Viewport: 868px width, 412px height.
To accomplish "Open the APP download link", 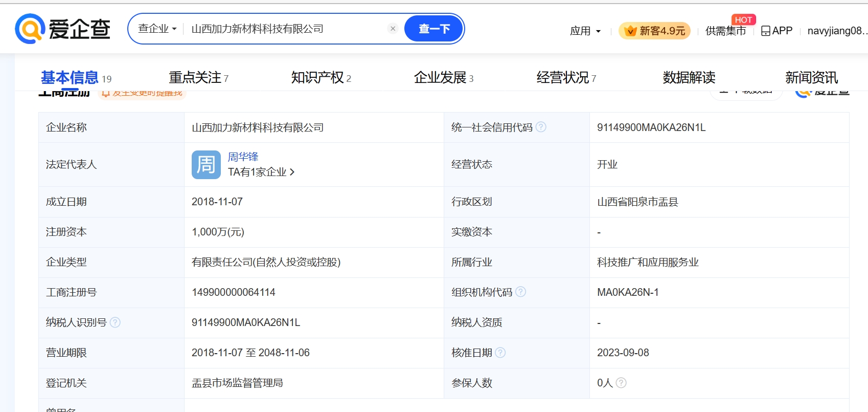I will tap(776, 31).
